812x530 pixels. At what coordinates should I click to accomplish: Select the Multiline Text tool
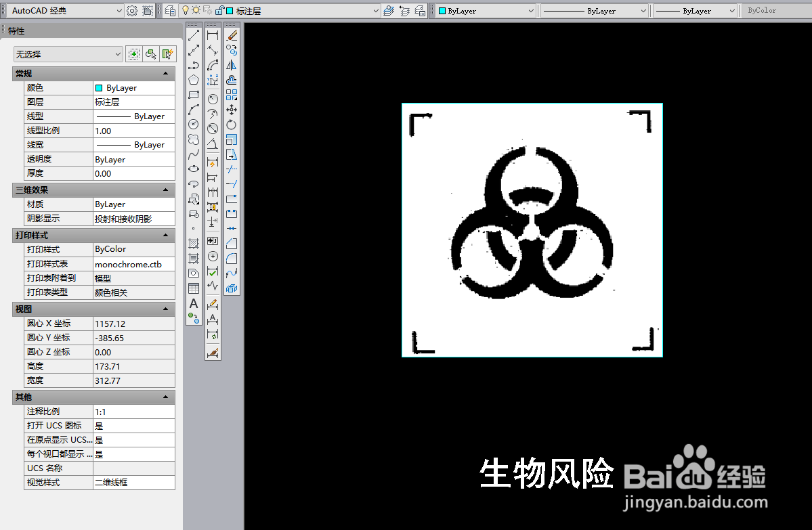tap(194, 303)
